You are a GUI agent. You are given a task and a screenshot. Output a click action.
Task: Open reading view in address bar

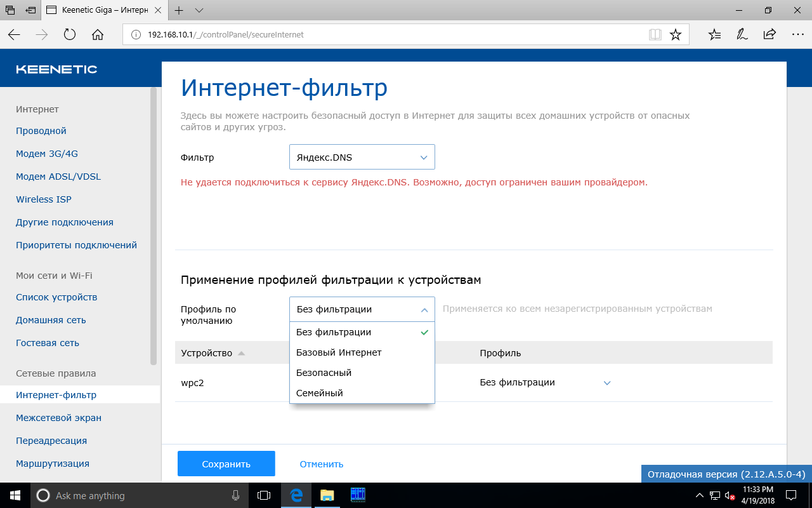(655, 35)
